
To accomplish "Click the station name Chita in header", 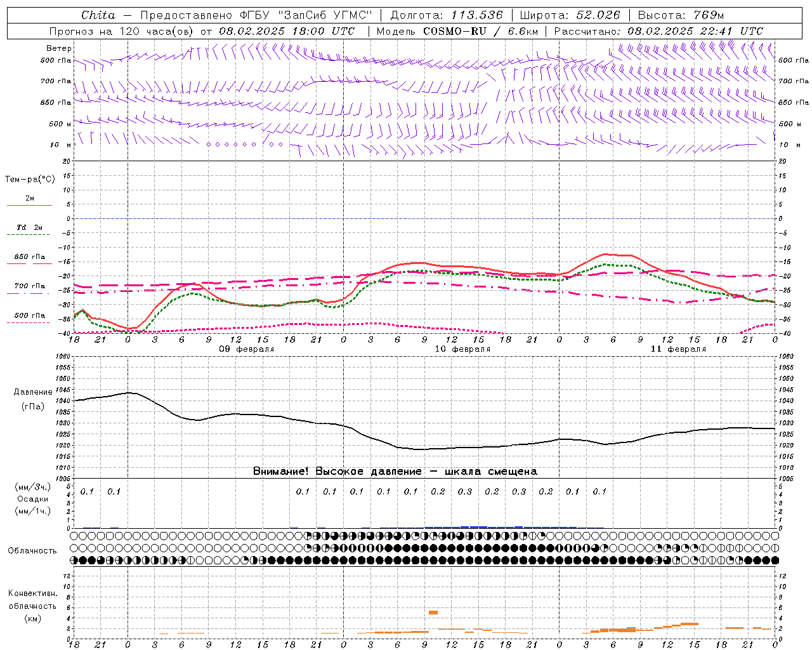I will (98, 15).
